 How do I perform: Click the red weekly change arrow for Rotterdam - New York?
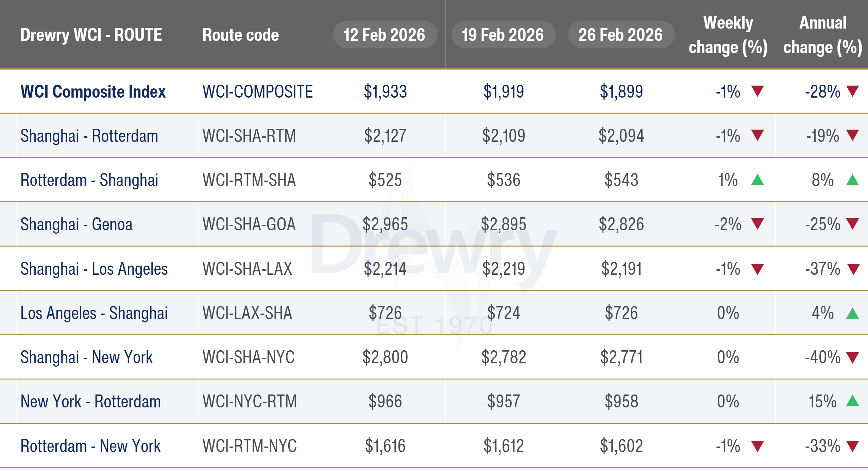pyautogui.click(x=758, y=446)
